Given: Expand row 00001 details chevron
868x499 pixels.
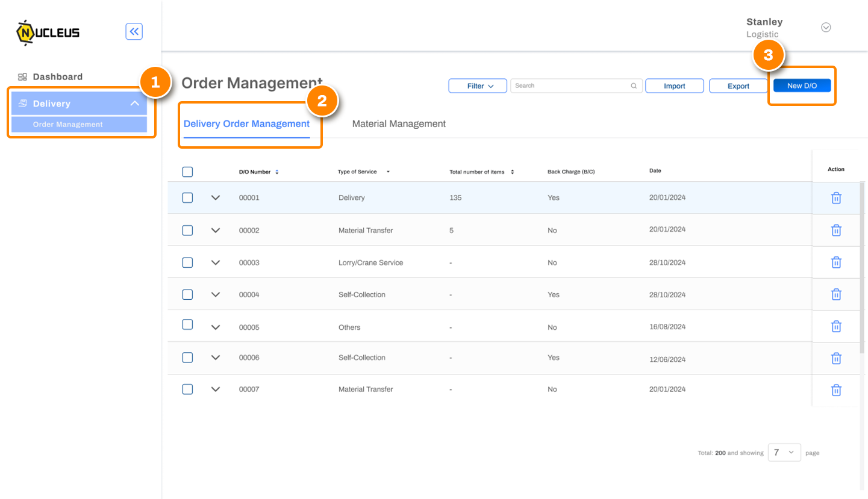Looking at the screenshot, I should (x=216, y=197).
